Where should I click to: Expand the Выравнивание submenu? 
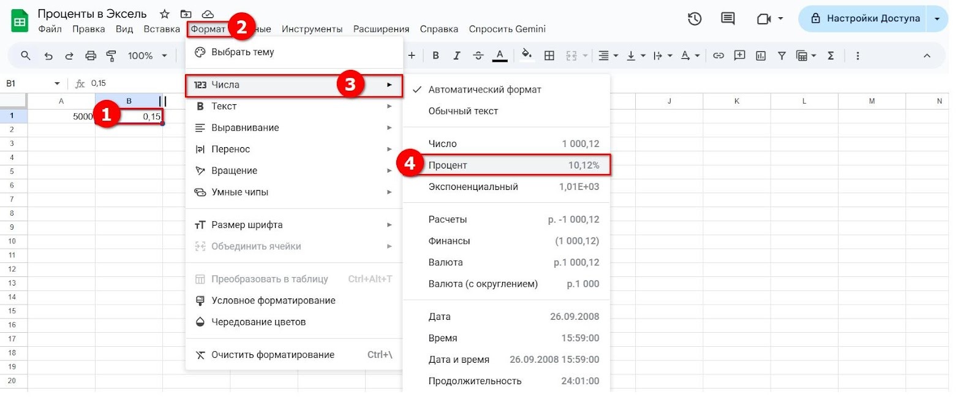coord(294,127)
